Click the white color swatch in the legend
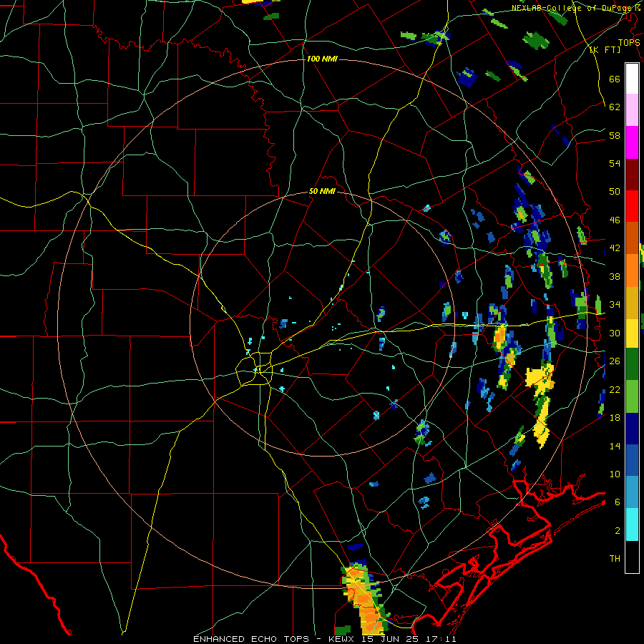 point(632,79)
